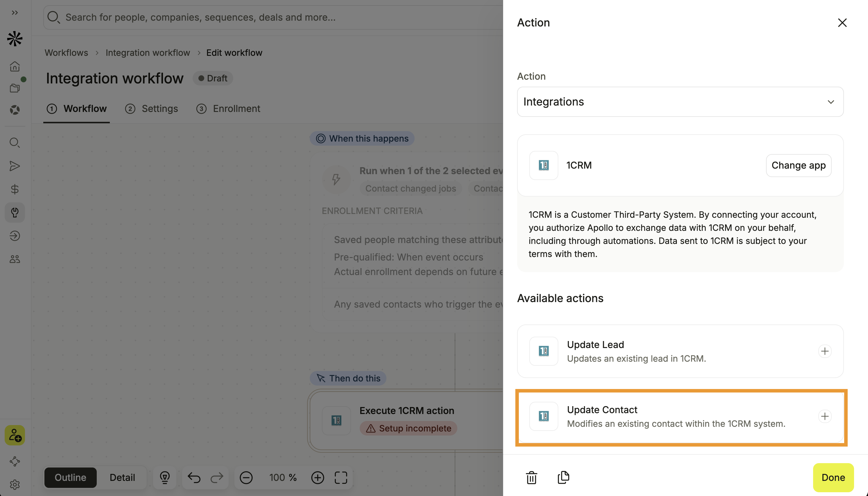Expand the collapsed sidebar with double chevron

15,13
